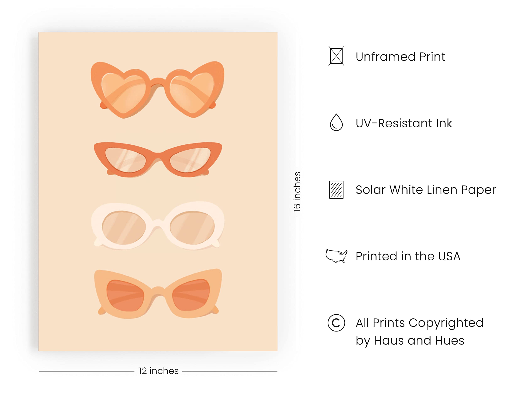Image resolution: width=532 pixels, height=399 pixels.
Task: Select the "Printed in the USA" text
Action: click(x=408, y=256)
